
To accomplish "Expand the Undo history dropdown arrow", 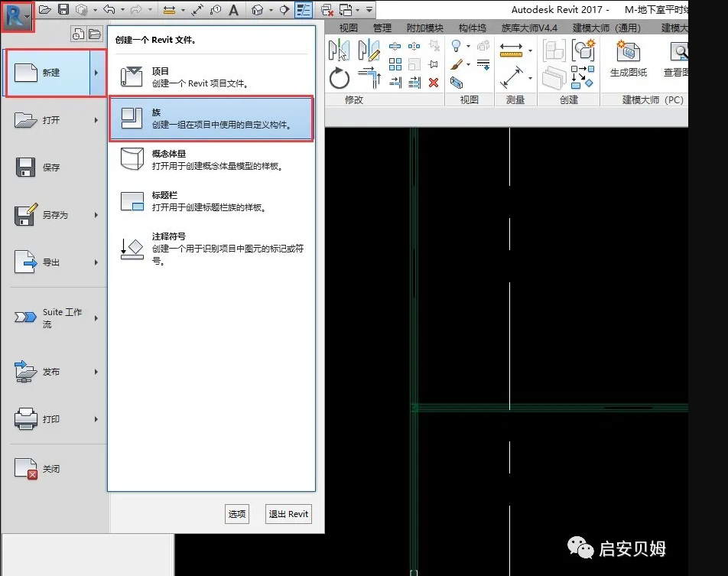I will click(x=122, y=10).
